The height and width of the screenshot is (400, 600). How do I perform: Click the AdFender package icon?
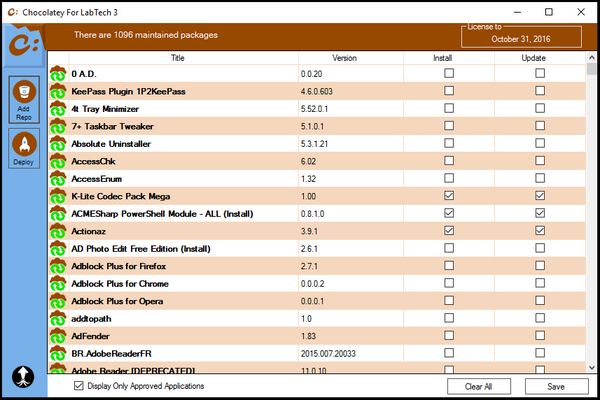[58, 336]
